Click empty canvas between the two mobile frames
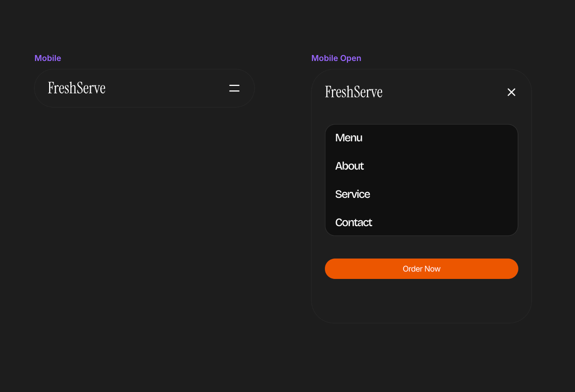This screenshot has height=392, width=575. (x=283, y=186)
